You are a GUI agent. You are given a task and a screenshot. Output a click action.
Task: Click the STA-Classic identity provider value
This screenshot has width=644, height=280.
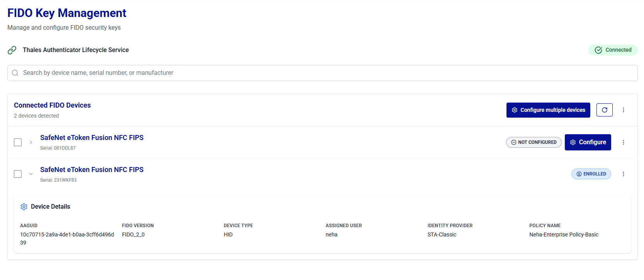tap(442, 234)
